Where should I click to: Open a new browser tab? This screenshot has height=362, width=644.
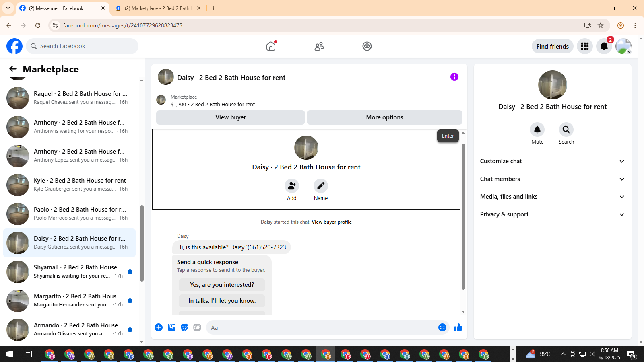pyautogui.click(x=213, y=8)
